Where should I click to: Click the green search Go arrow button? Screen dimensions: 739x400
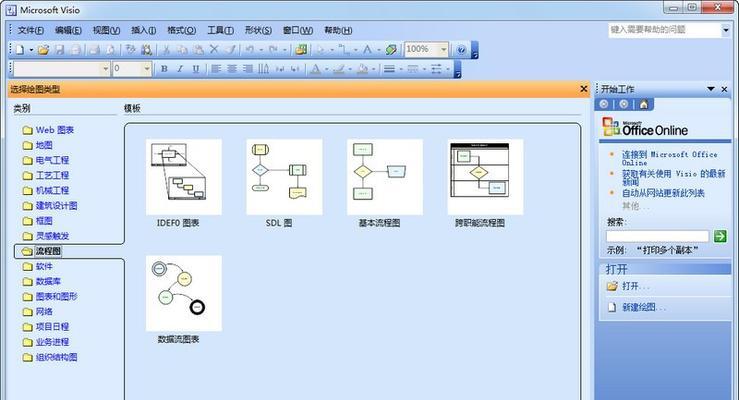(x=720, y=236)
